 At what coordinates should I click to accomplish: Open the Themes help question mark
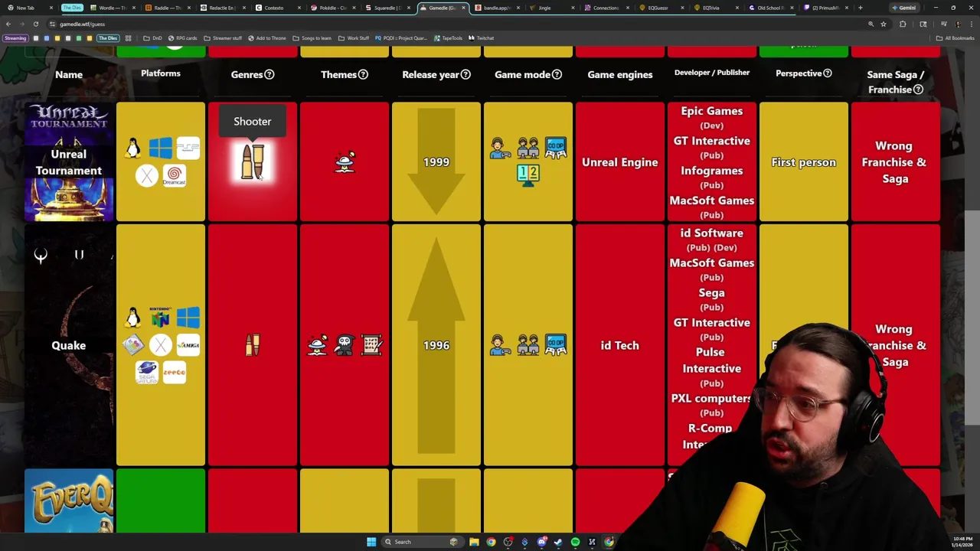pyautogui.click(x=363, y=74)
